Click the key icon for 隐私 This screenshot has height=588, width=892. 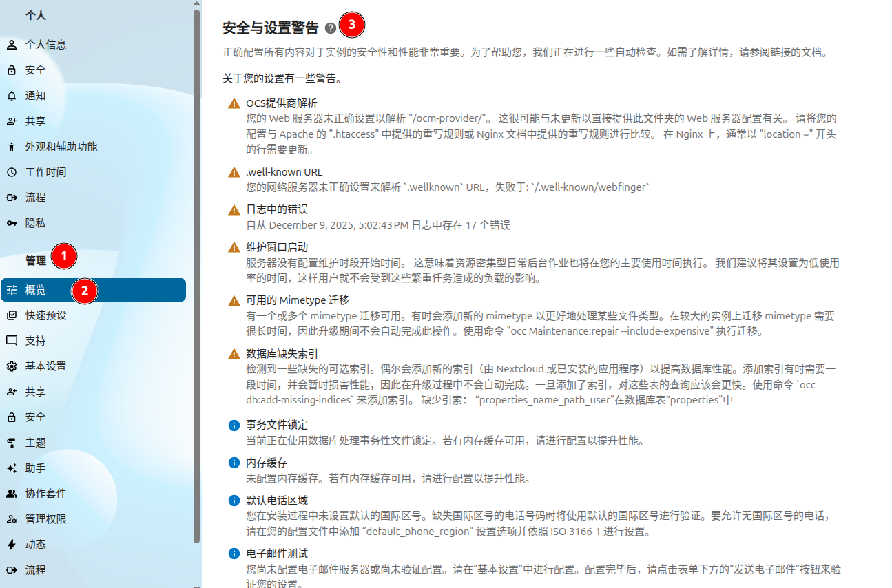[x=12, y=223]
